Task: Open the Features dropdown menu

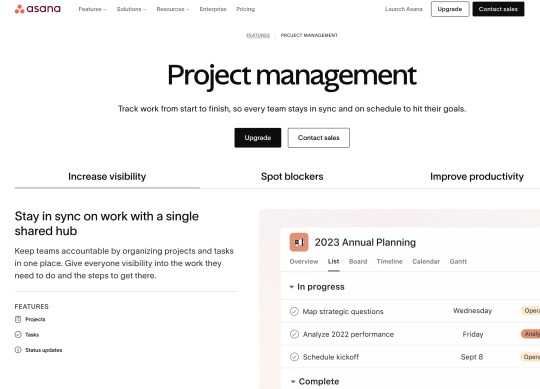Action: tap(92, 9)
